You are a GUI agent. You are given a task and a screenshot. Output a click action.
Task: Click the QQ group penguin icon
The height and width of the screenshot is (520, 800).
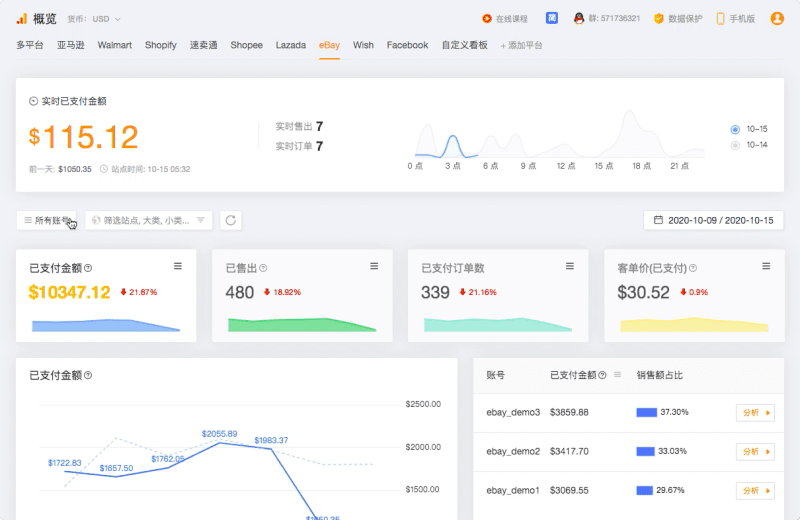click(579, 18)
